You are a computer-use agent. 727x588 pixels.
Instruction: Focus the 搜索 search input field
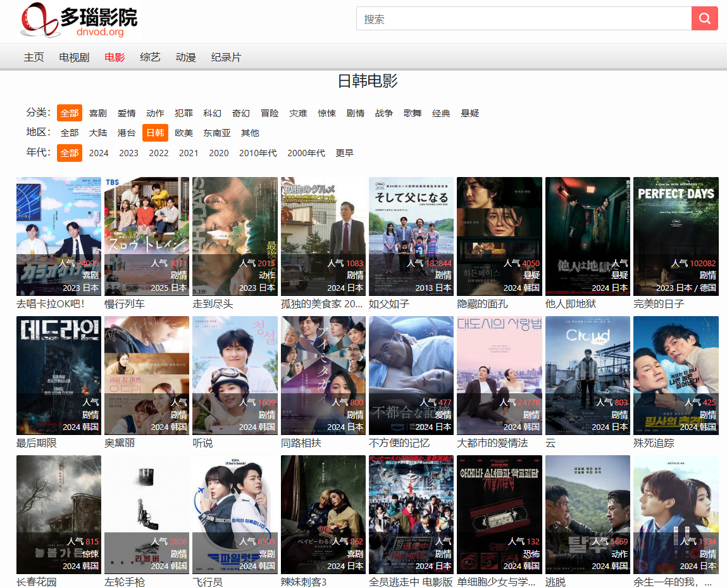(524, 18)
